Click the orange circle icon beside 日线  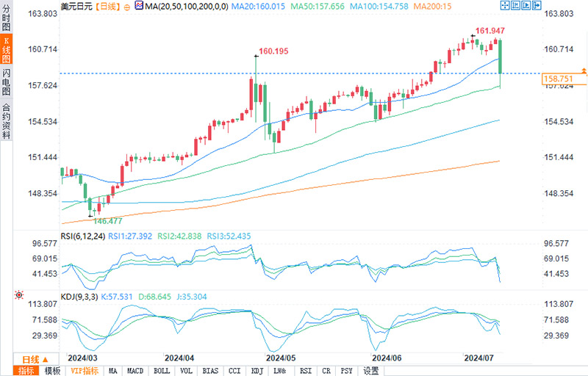tap(127, 7)
